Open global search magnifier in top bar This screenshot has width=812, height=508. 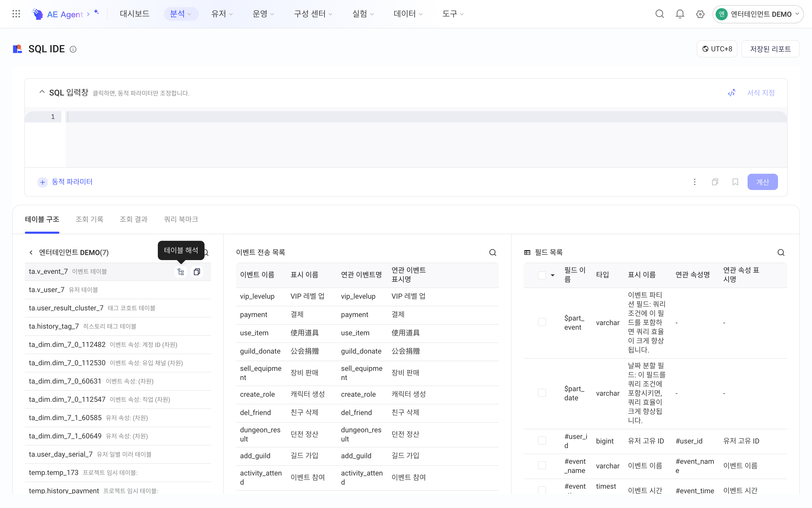point(659,14)
